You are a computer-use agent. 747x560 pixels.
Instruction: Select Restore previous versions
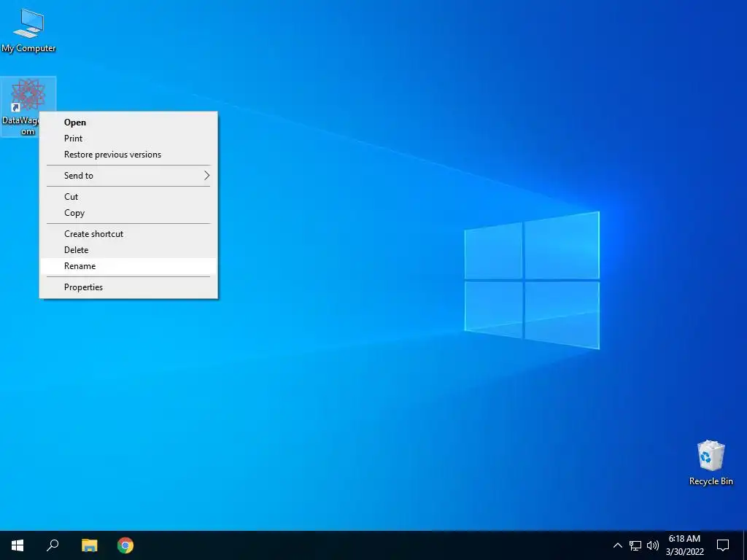click(128, 155)
